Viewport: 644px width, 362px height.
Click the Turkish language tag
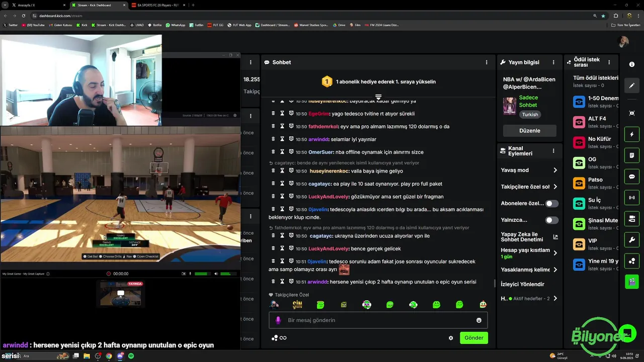[530, 114]
